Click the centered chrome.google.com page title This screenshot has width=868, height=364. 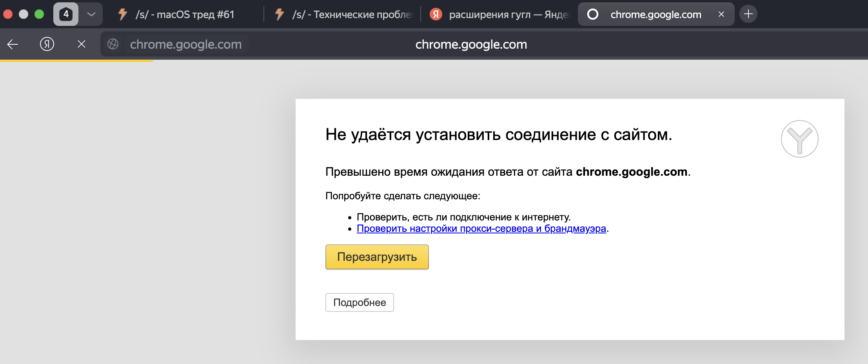tap(471, 44)
